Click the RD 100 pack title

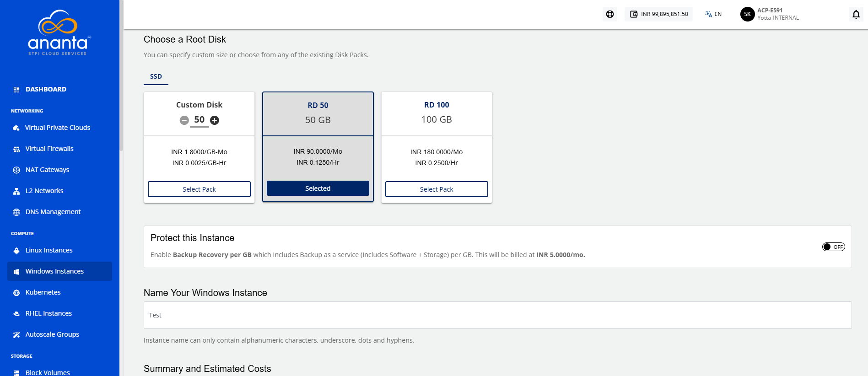(437, 105)
